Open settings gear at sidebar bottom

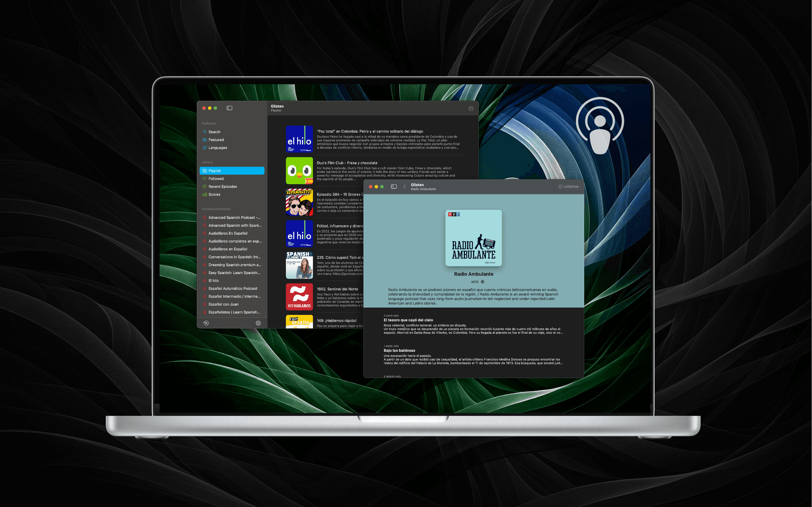258,323
